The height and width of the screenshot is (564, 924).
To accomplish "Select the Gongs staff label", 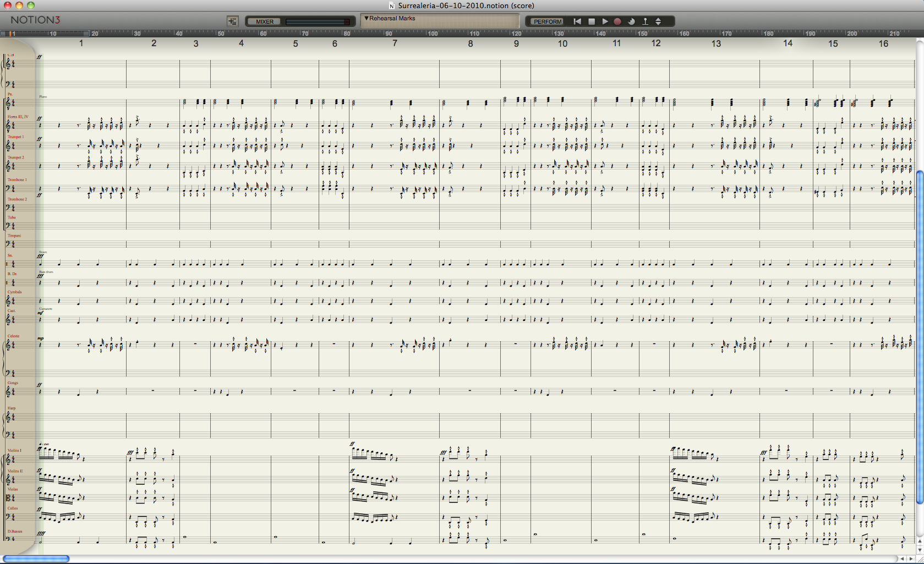I will tap(13, 382).
